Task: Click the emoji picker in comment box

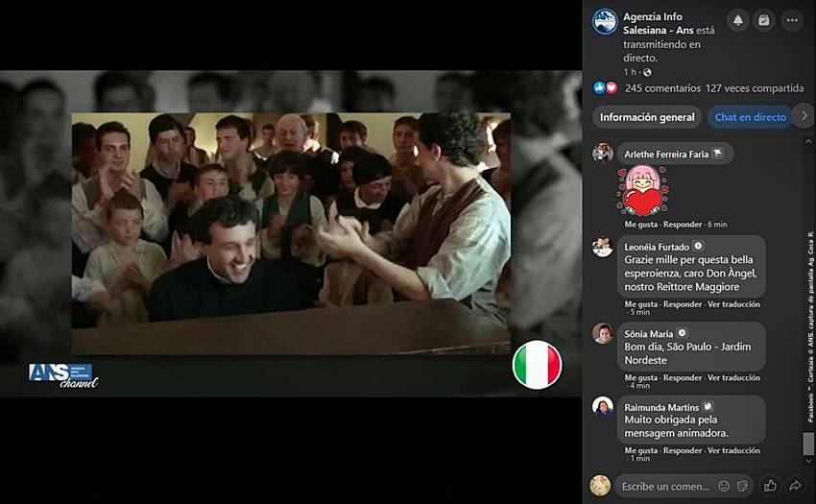Action: click(724, 487)
